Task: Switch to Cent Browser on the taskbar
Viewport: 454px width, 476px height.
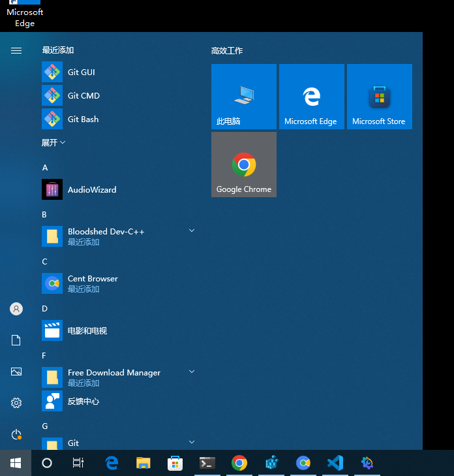Action: 303,463
